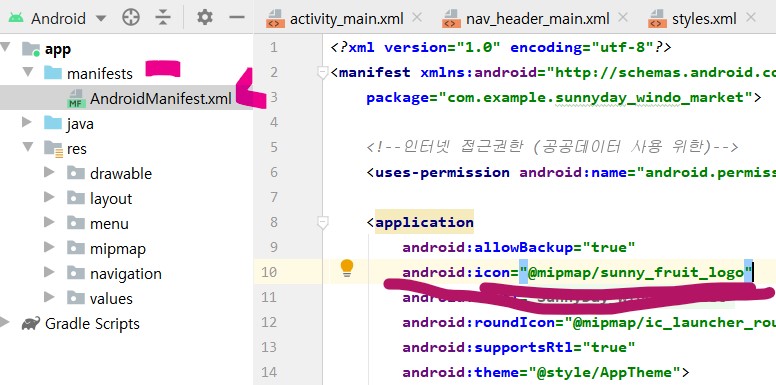The height and width of the screenshot is (385, 776).
Task: Click the java folder icon
Action: (53, 123)
